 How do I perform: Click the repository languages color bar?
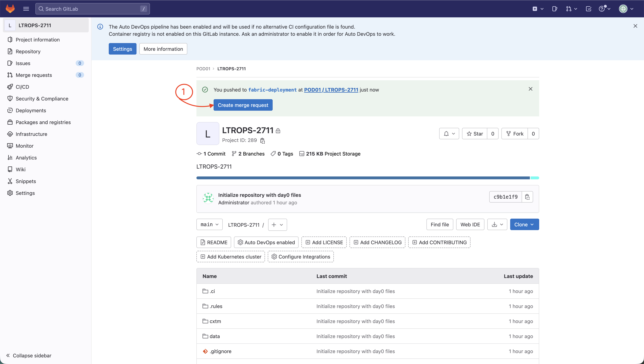click(363, 178)
